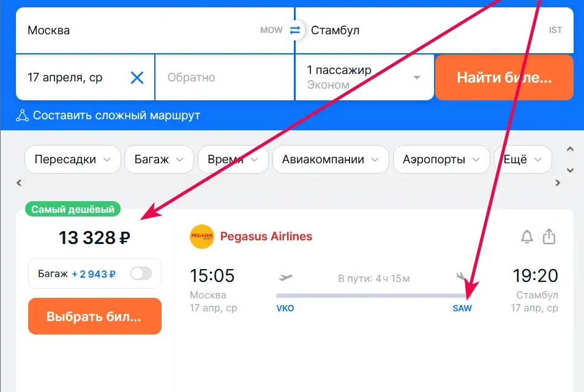Toggle Багаж +2 943 ₽ option on
The width and height of the screenshot is (584, 392).
click(141, 273)
